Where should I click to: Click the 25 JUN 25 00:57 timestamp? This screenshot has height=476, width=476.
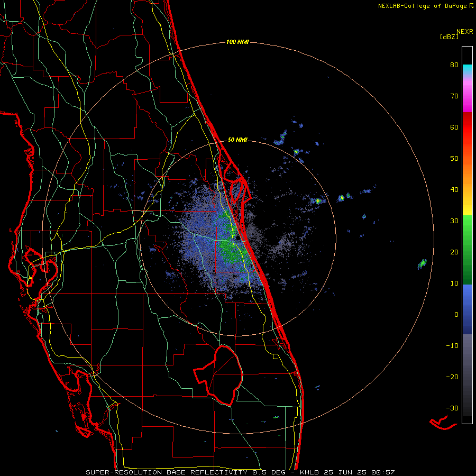(x=359, y=472)
